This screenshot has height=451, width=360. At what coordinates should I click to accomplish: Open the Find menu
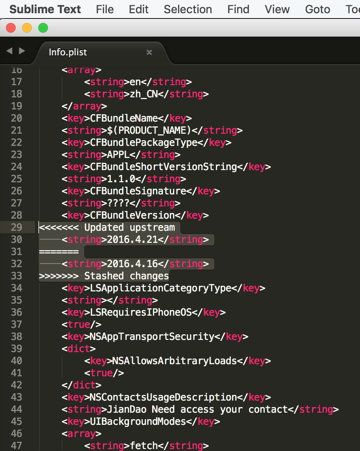click(238, 9)
